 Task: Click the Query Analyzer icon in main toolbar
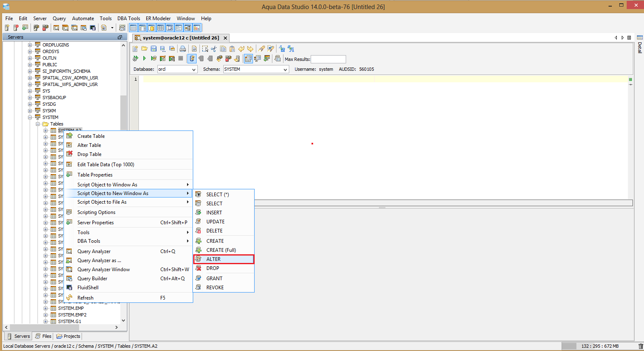point(56,28)
